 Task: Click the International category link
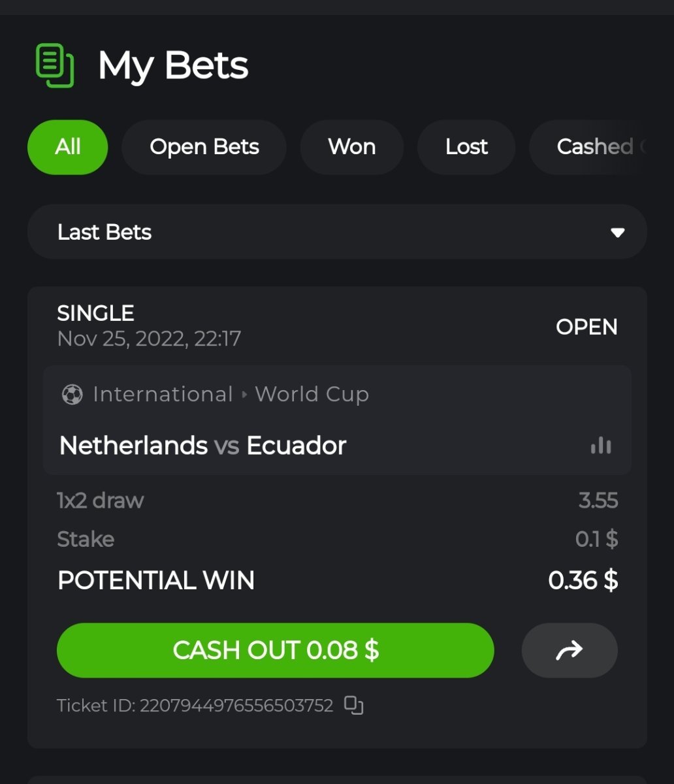pyautogui.click(x=163, y=395)
